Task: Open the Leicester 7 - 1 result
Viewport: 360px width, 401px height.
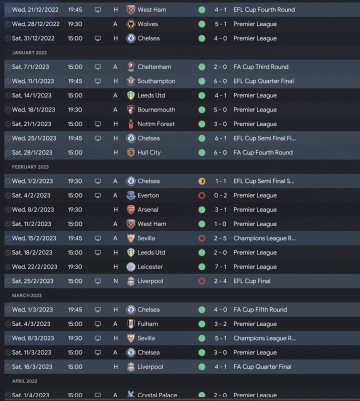Action: 220,267
